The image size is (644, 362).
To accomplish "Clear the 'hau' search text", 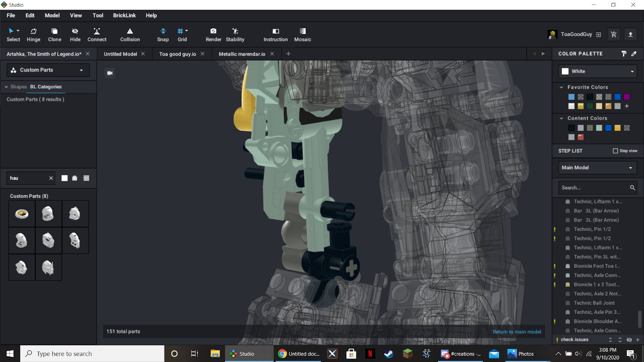I will pos(51,178).
